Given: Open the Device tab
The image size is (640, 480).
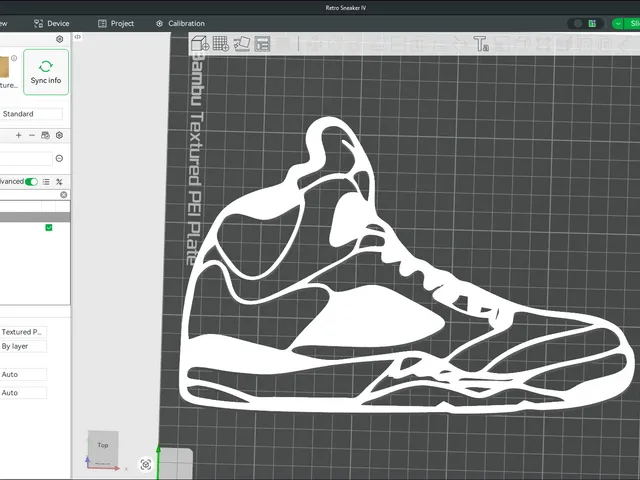Looking at the screenshot, I should click(51, 24).
